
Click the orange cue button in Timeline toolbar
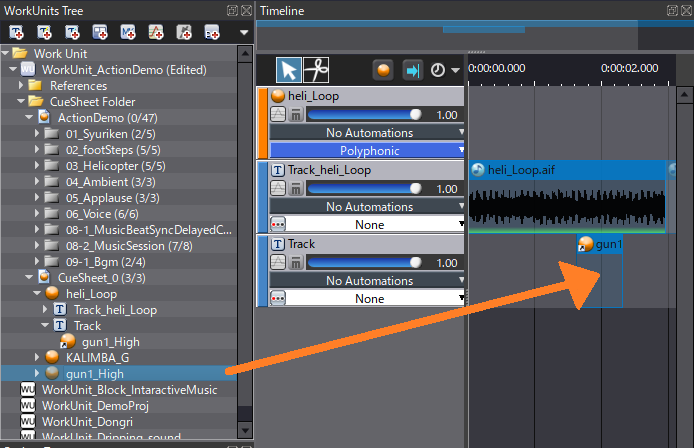pyautogui.click(x=382, y=70)
